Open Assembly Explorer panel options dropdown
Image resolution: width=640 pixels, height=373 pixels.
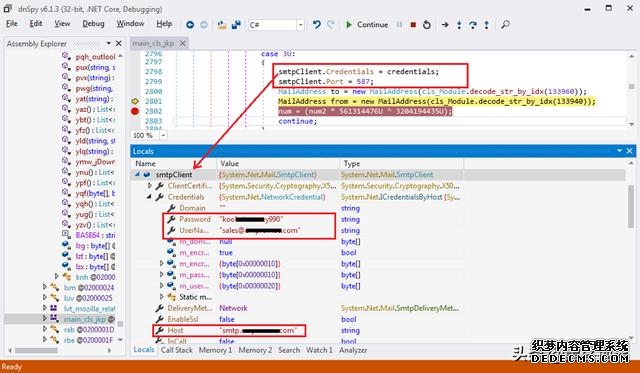[x=109, y=43]
